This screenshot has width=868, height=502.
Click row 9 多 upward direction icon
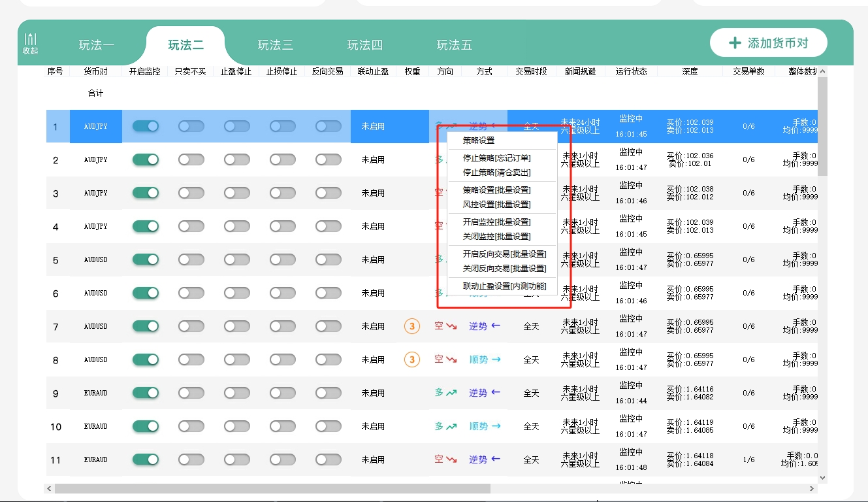tap(451, 392)
